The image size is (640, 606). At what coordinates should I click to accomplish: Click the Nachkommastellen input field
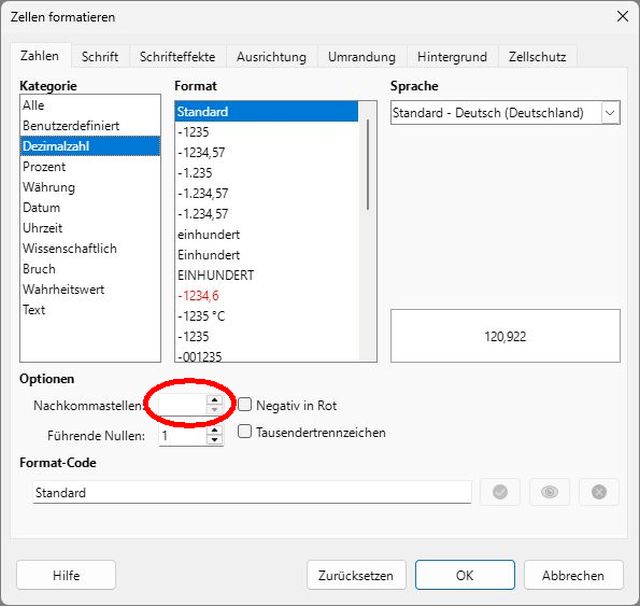(183, 405)
